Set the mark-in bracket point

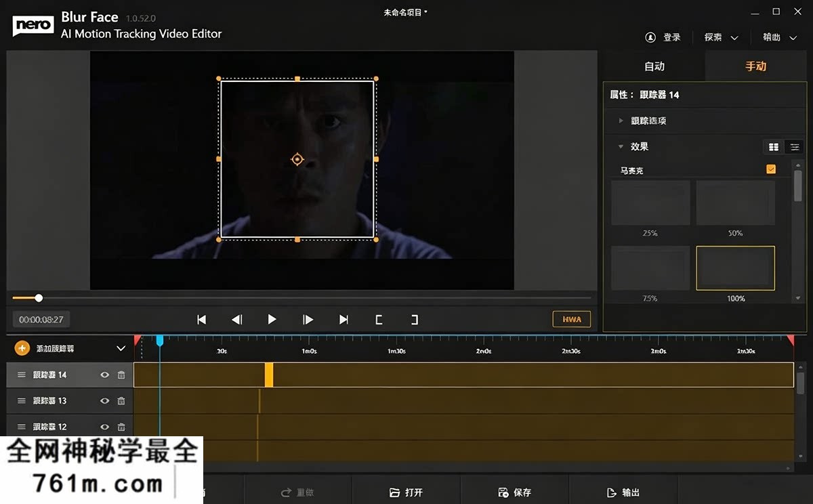coord(379,319)
